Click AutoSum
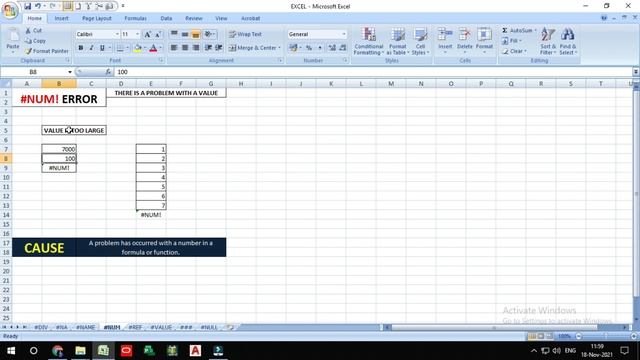This screenshot has width=640, height=360. [x=517, y=31]
